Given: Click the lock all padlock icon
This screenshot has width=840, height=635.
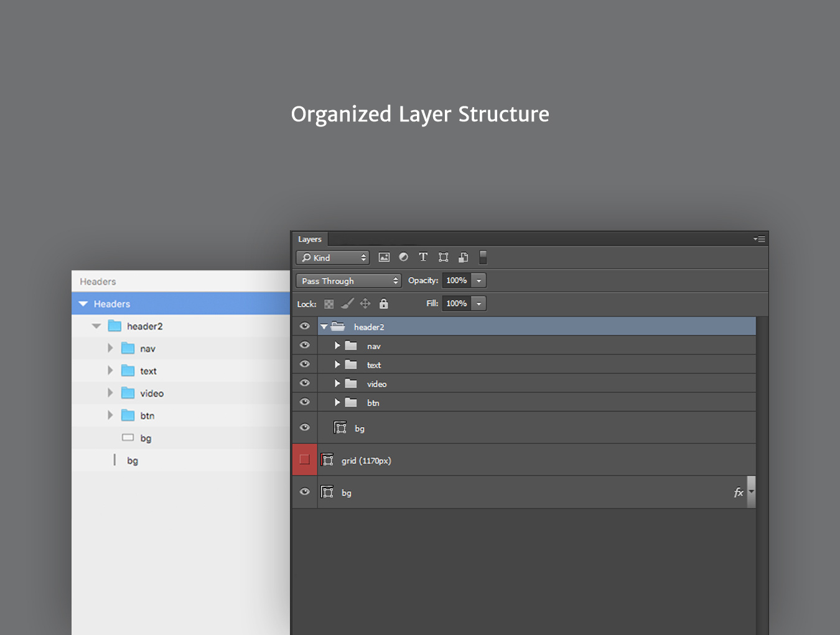Looking at the screenshot, I should coord(384,304).
